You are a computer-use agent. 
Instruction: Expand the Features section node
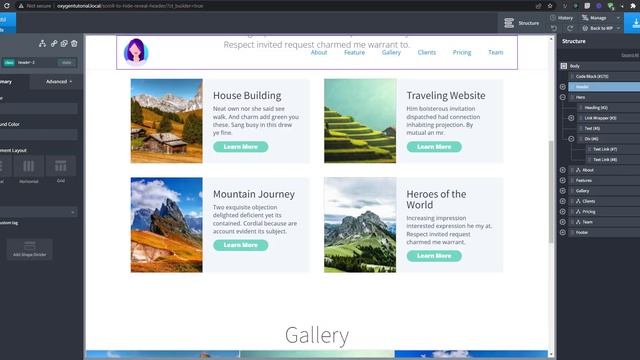[x=563, y=180]
